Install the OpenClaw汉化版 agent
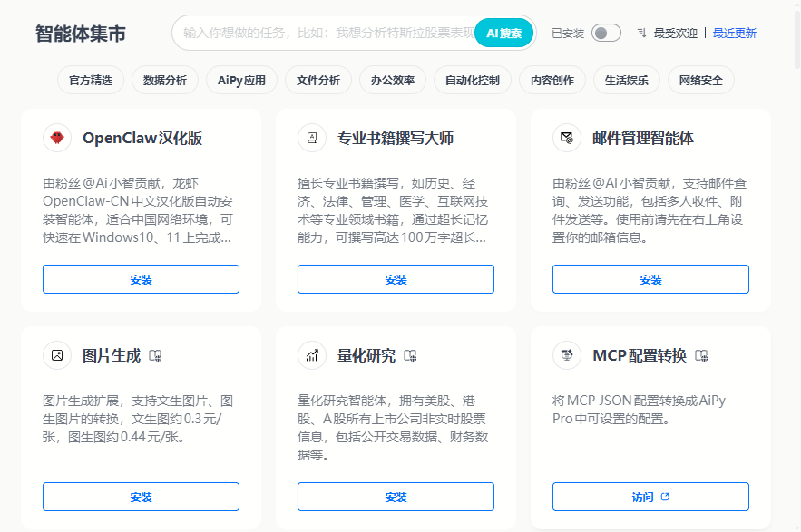 (x=141, y=279)
